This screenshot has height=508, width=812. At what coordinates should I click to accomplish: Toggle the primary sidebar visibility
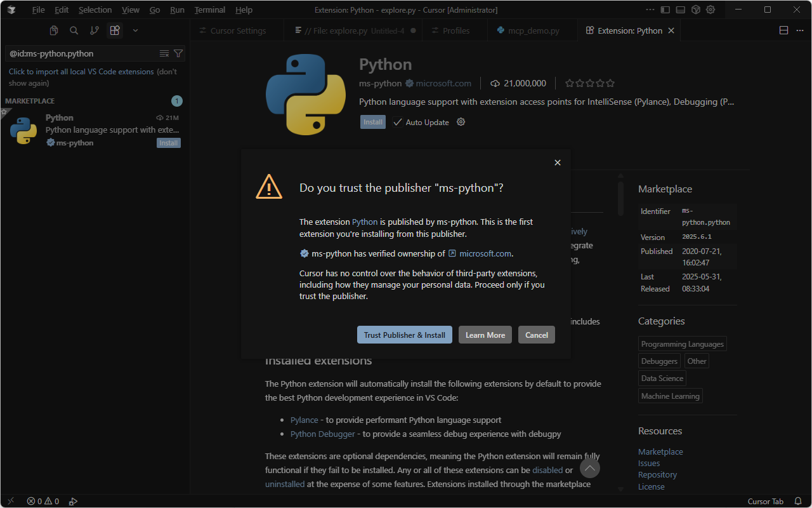665,10
